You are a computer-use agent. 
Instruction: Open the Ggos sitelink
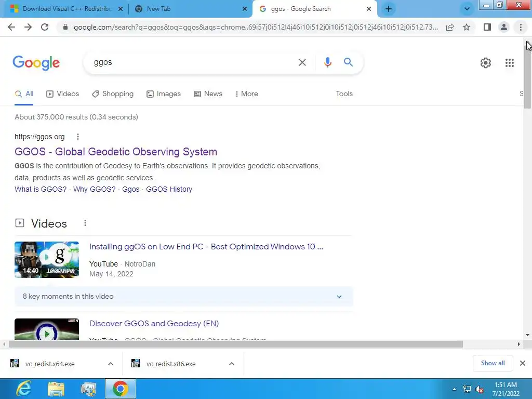(130, 189)
